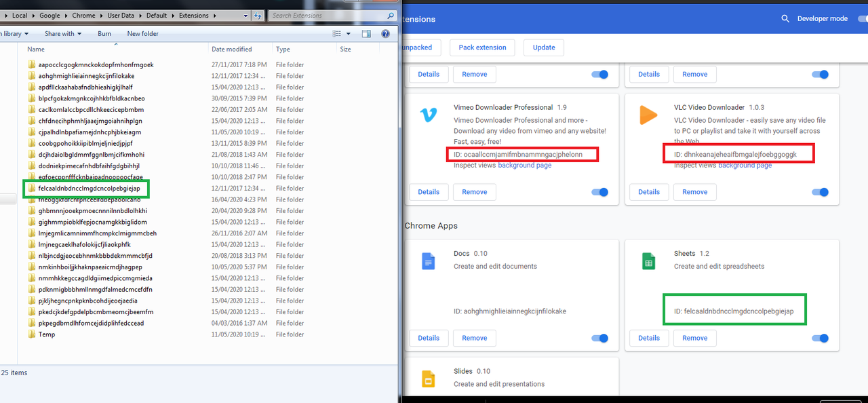Create a New folder from Explorer toolbar
Image resolution: width=868 pixels, height=403 pixels.
coord(142,34)
